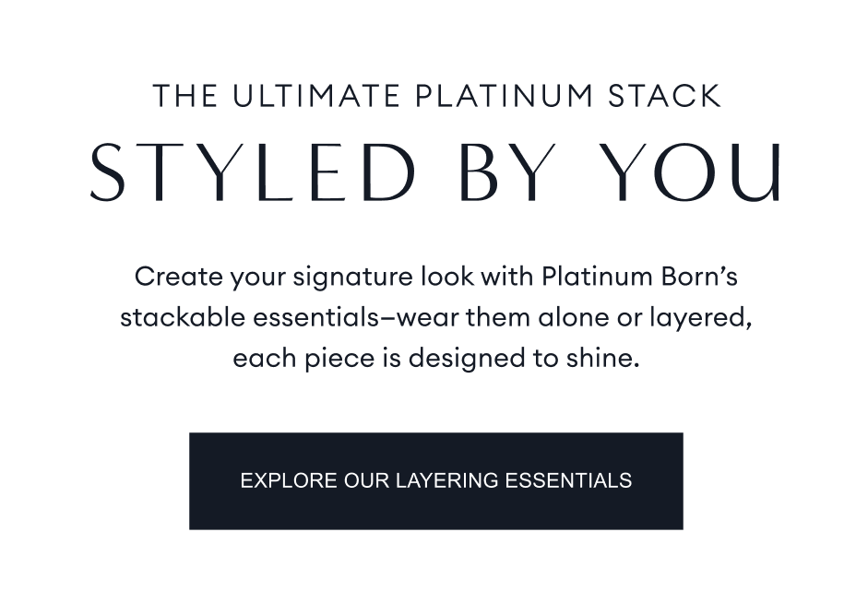Click the line "each piece is designed to shine."
Screen dimensions: 868x615
tap(435, 358)
